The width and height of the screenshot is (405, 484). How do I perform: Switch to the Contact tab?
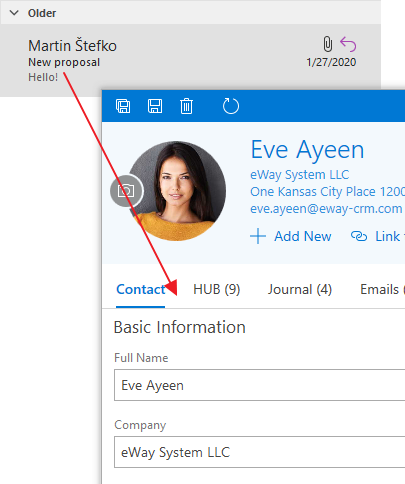[x=140, y=289]
